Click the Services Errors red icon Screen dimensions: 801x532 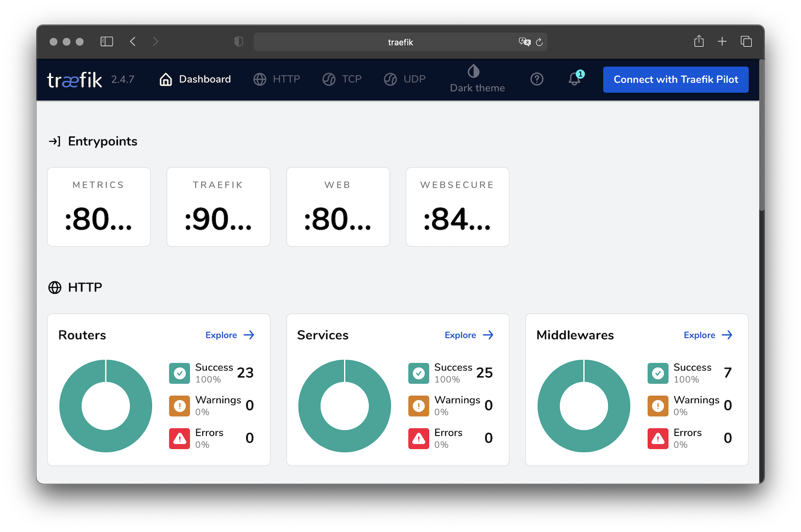[x=418, y=438]
